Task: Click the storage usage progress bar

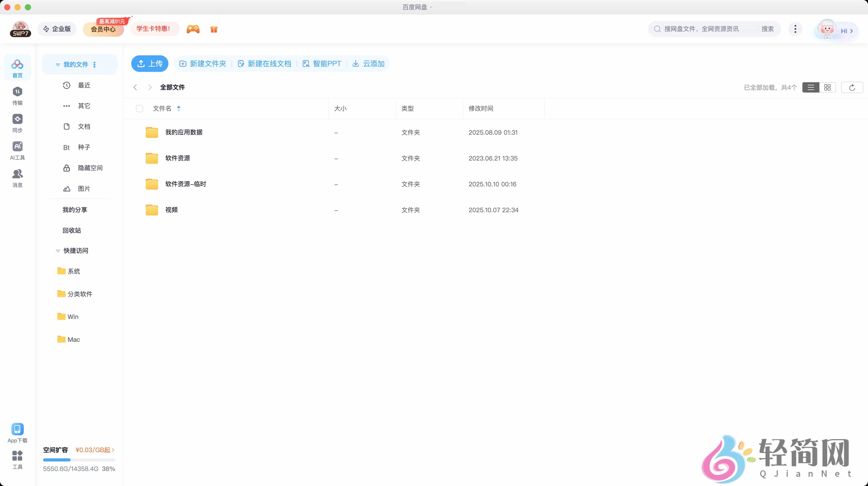Action: [x=79, y=460]
